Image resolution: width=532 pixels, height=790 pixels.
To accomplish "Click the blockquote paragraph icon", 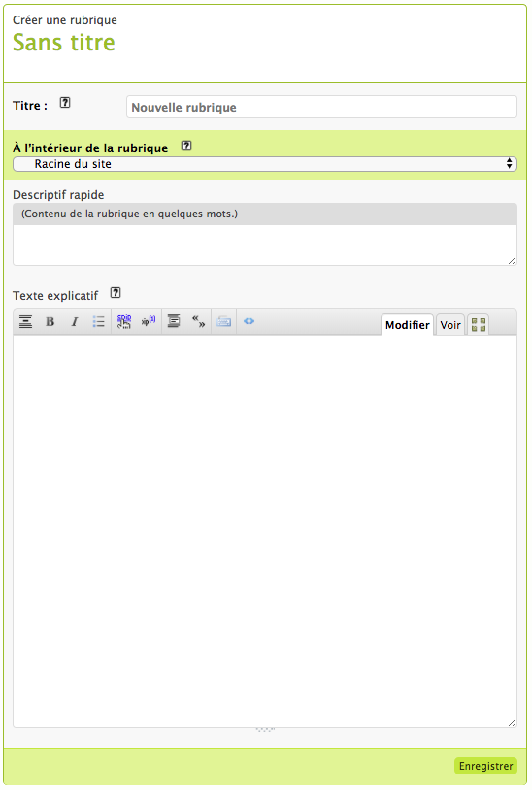I will tap(174, 321).
